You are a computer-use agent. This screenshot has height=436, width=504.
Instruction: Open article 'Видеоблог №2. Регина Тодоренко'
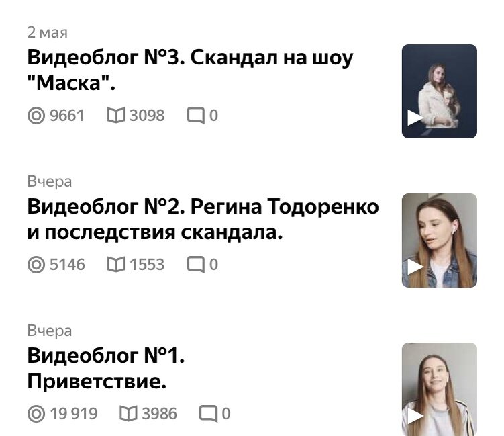pos(203,220)
